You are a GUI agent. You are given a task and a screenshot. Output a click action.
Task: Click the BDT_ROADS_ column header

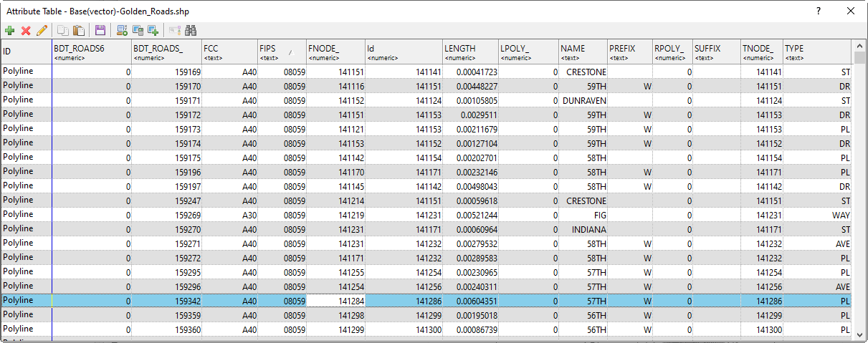pos(166,52)
